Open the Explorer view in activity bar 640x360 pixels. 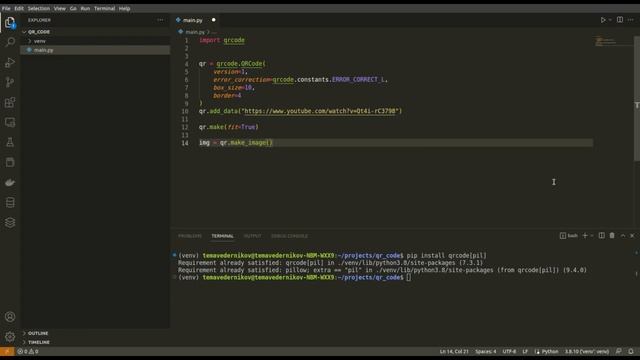tap(10, 22)
